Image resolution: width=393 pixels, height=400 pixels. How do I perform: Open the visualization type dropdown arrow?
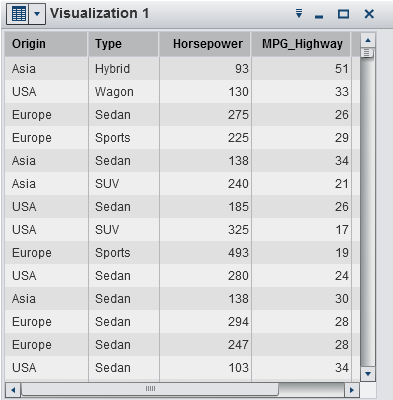point(37,14)
